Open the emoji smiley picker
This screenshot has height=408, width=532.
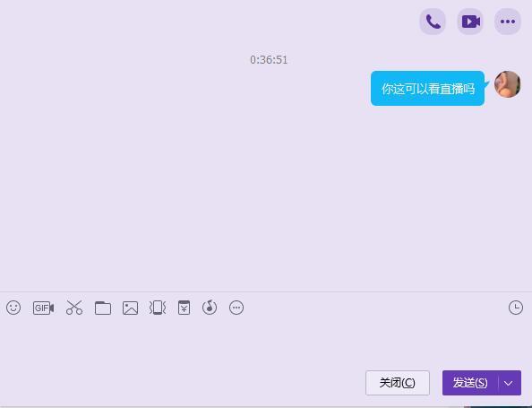coord(13,308)
